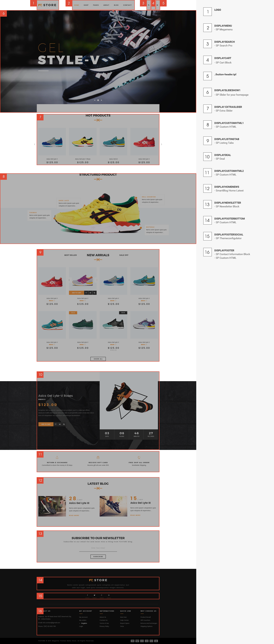This screenshot has height=644, width=274.
Task: Select the first slideshow pagination dot
Action: click(95, 100)
